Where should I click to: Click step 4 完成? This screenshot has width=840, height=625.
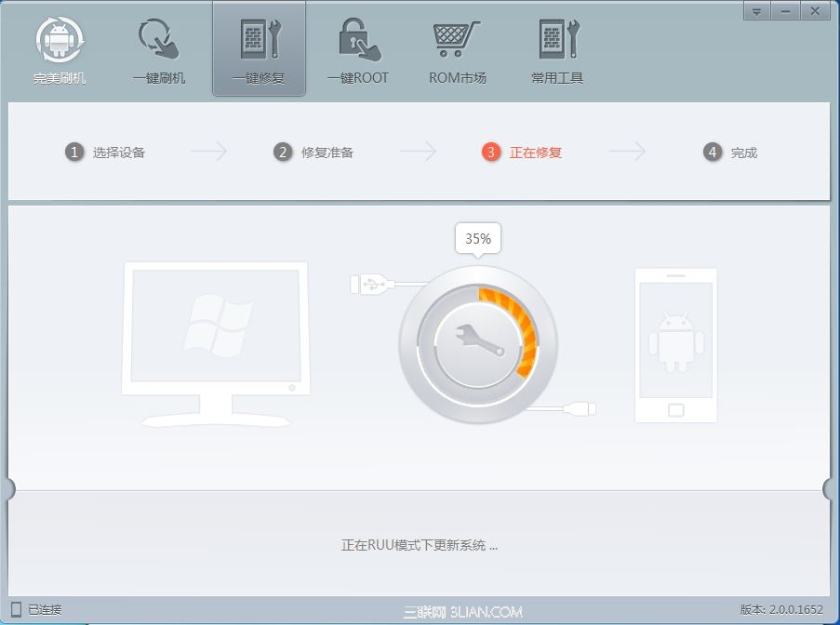(731, 153)
